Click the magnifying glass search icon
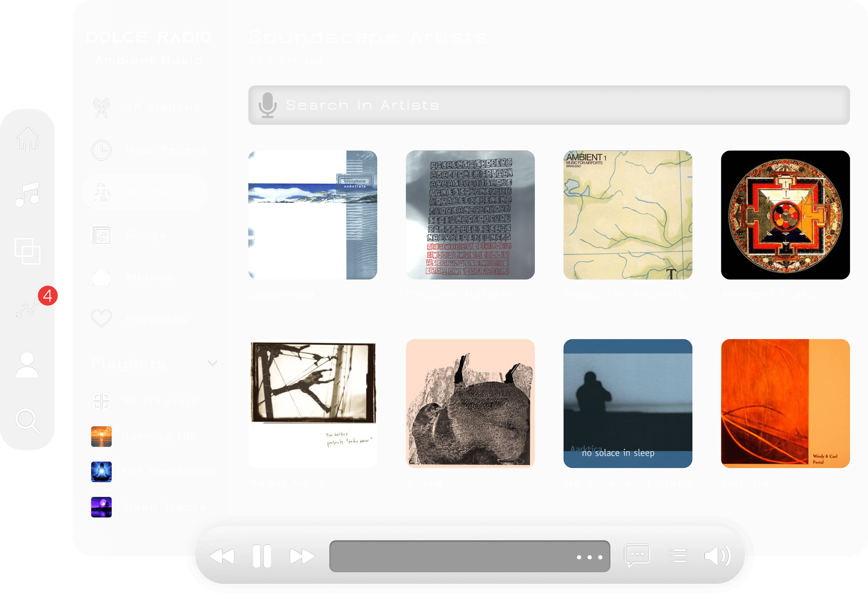 pyautogui.click(x=27, y=421)
